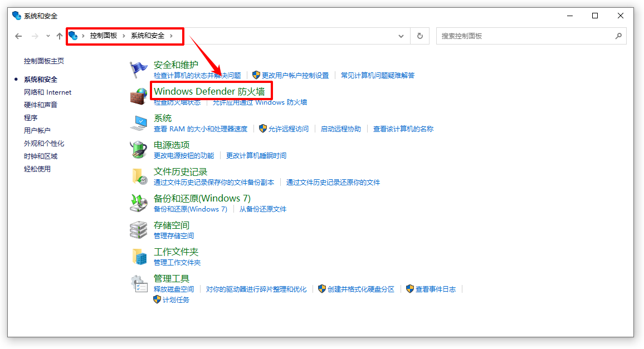
Task: Open 常见计算机问题疑难解答 link
Action: click(x=378, y=76)
